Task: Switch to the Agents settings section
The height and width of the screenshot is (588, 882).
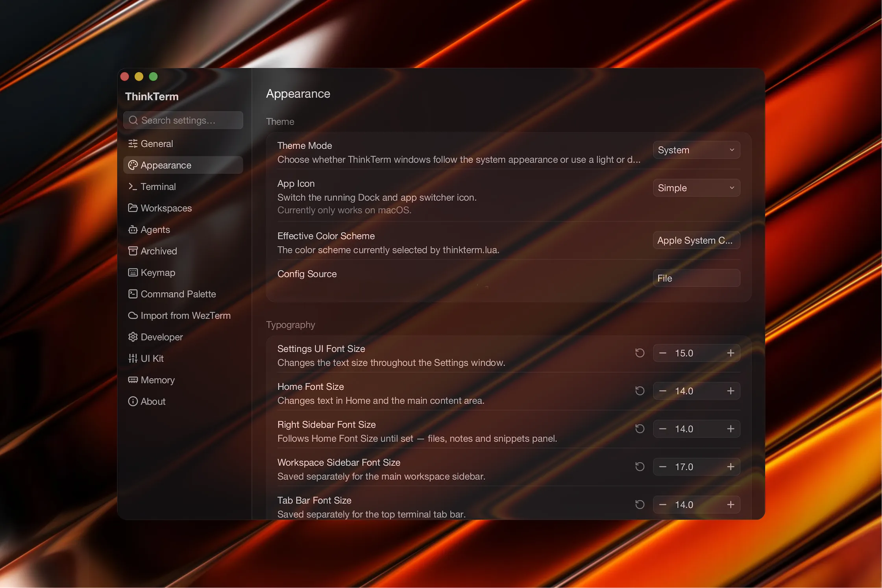Action: 183,229
